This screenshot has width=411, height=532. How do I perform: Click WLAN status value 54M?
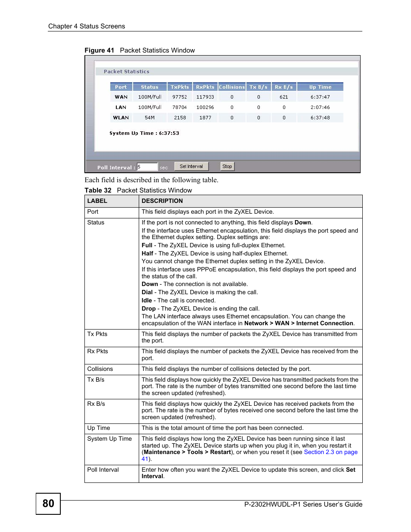coord(149,118)
